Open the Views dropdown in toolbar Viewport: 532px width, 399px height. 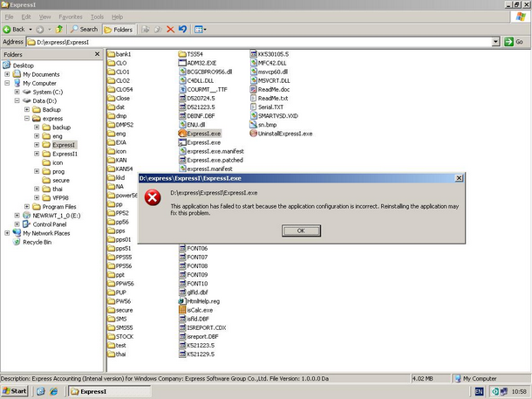pos(200,29)
